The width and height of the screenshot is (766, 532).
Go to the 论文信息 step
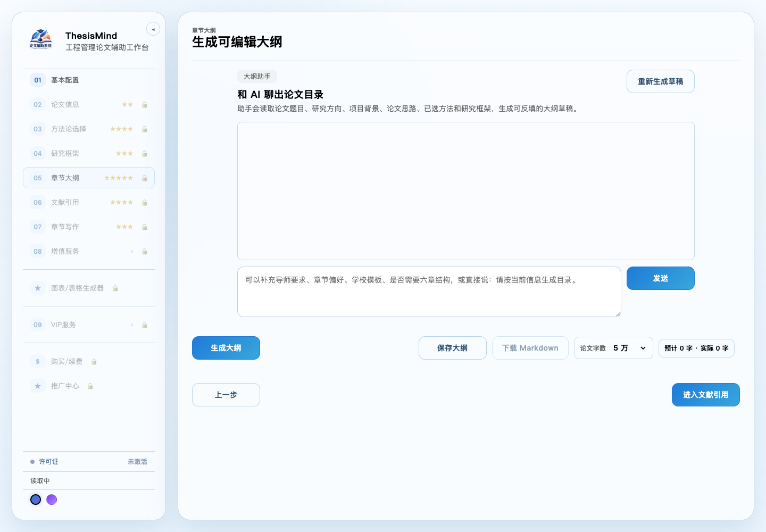coord(89,105)
